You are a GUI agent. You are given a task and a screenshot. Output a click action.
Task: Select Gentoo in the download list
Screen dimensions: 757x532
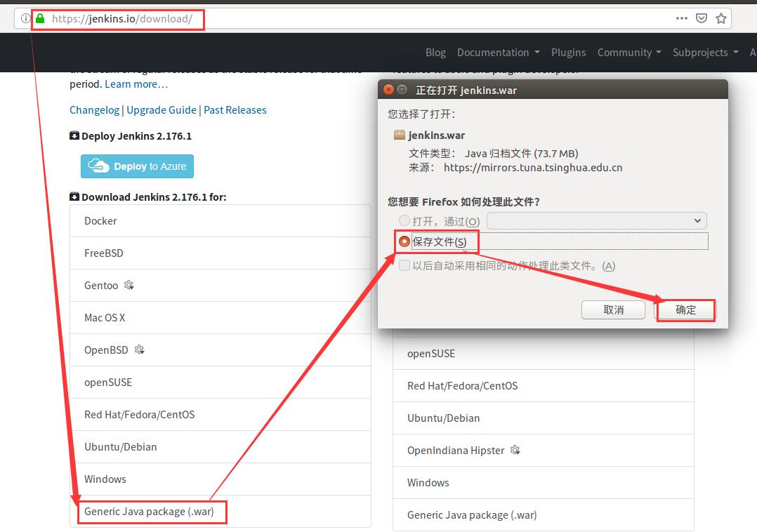pyautogui.click(x=220, y=286)
